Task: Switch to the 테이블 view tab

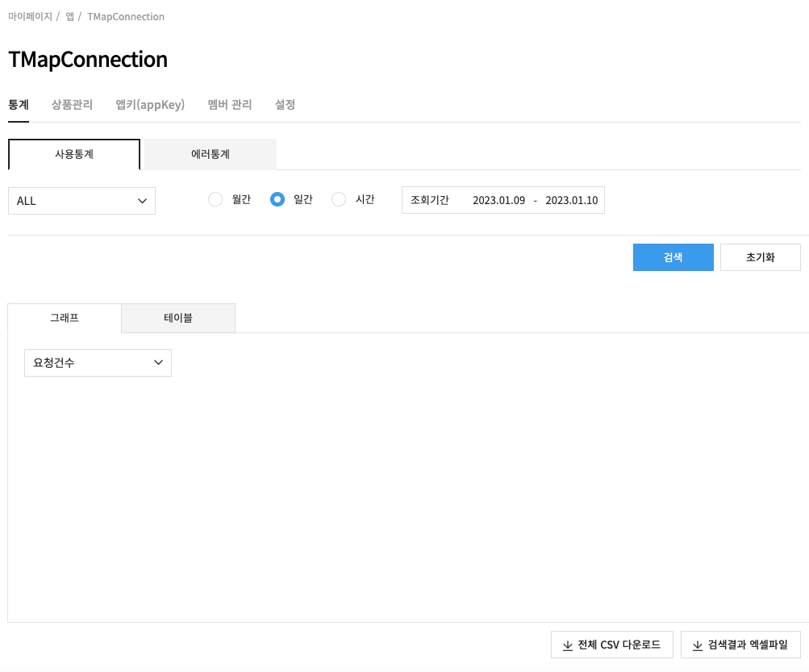Action: (x=178, y=318)
